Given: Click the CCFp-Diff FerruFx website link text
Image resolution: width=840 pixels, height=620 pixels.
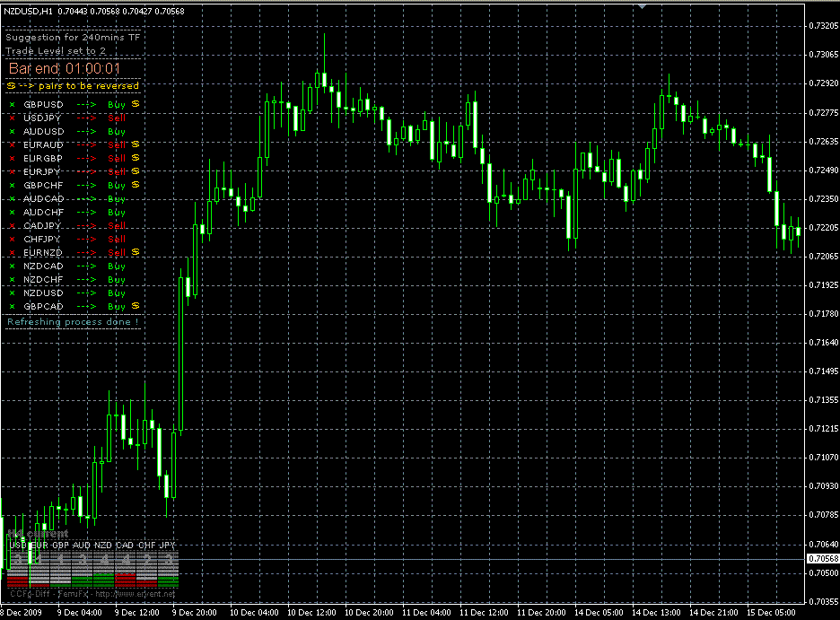Looking at the screenshot, I should [x=92, y=593].
